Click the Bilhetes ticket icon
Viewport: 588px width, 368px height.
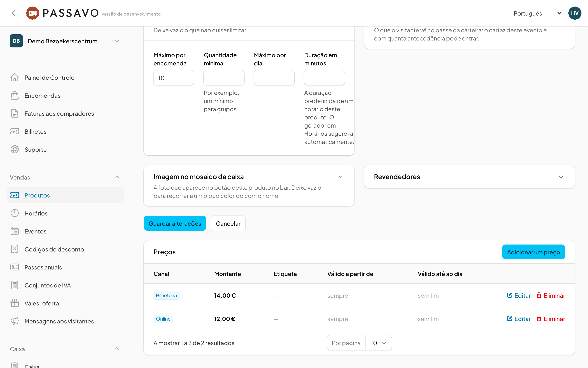point(15,131)
